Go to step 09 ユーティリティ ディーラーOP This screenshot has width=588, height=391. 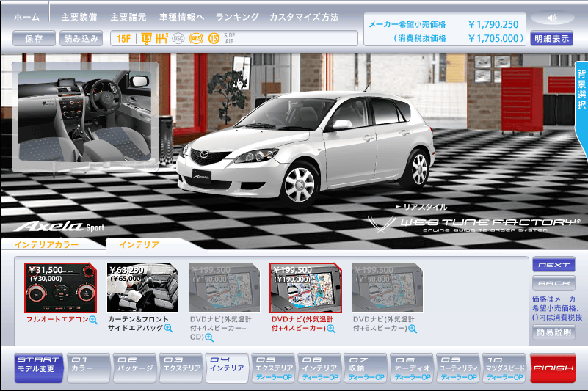point(458,368)
